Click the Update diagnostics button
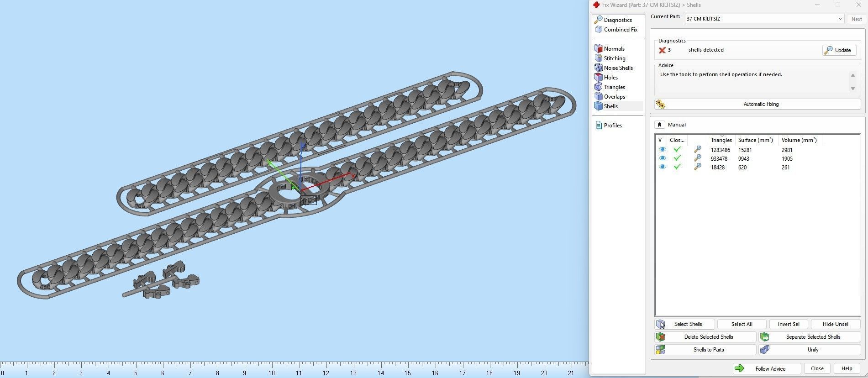The width and height of the screenshot is (868, 378). (x=839, y=50)
